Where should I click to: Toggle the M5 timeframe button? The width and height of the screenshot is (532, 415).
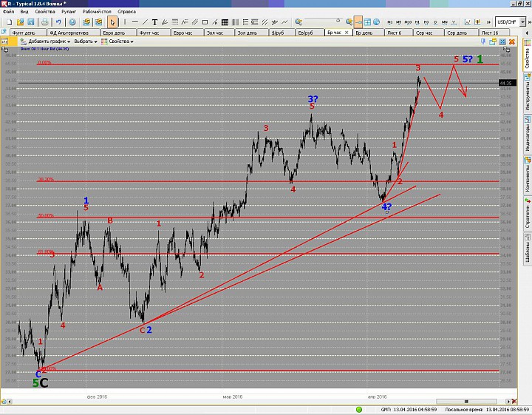(399, 22)
